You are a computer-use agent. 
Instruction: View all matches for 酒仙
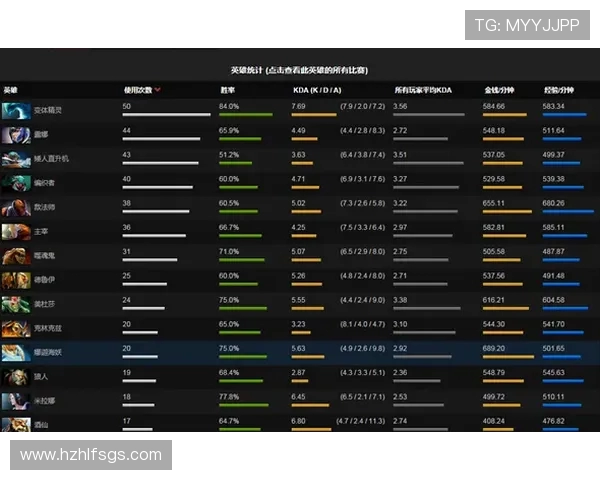tap(41, 424)
